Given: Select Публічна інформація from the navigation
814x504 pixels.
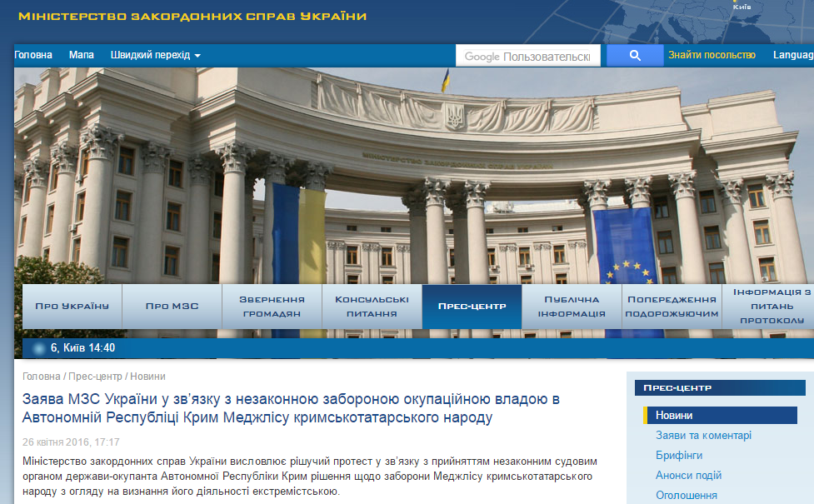Looking at the screenshot, I should [571, 307].
